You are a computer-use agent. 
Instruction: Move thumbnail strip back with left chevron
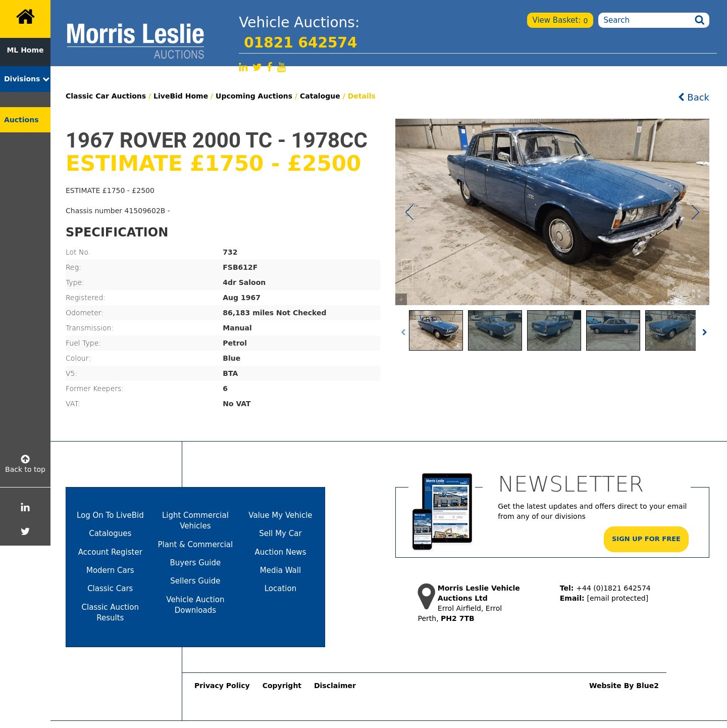pos(403,332)
